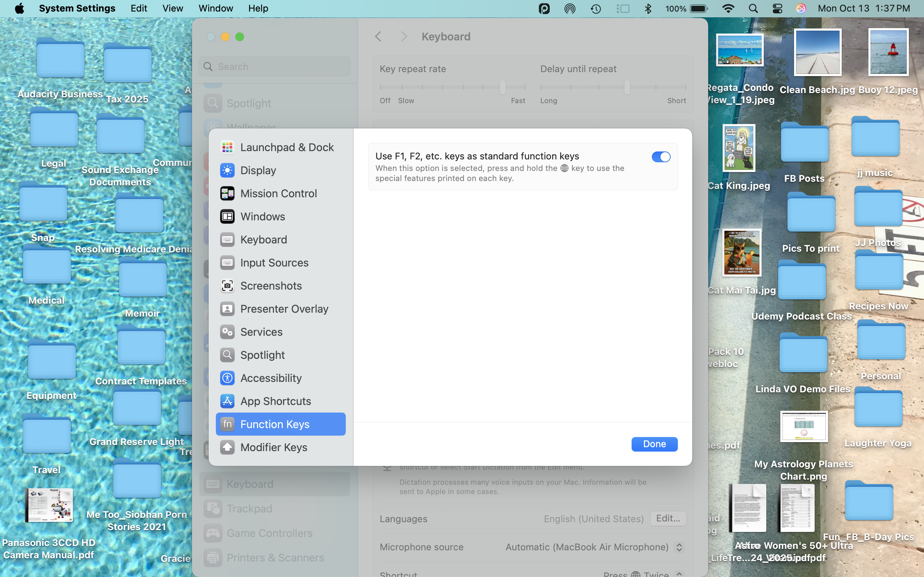Open App Shortcuts category
The image size is (924, 577).
[x=275, y=401]
